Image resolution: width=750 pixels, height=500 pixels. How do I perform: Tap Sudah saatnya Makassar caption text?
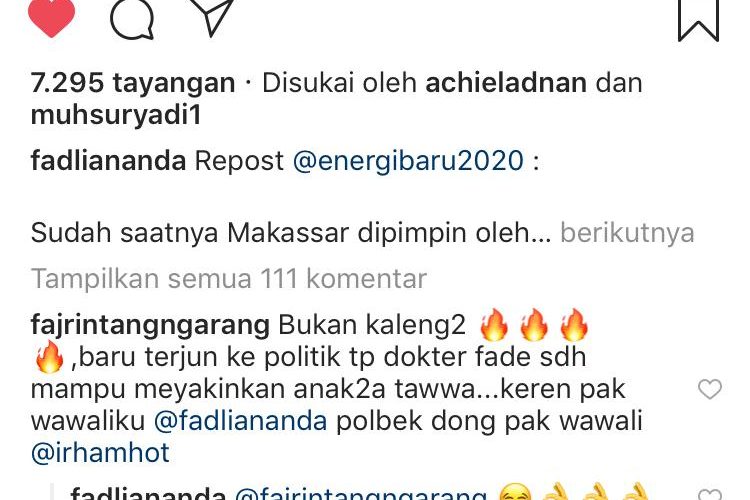pyautogui.click(x=291, y=233)
